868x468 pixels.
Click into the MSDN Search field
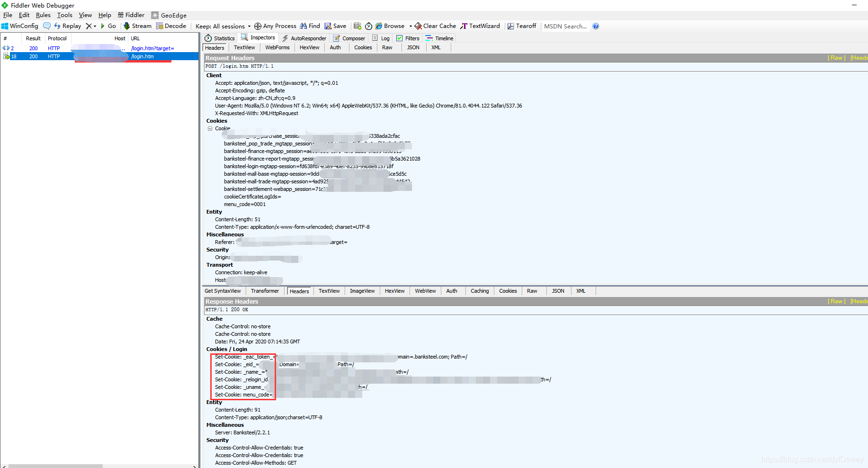pyautogui.click(x=565, y=26)
